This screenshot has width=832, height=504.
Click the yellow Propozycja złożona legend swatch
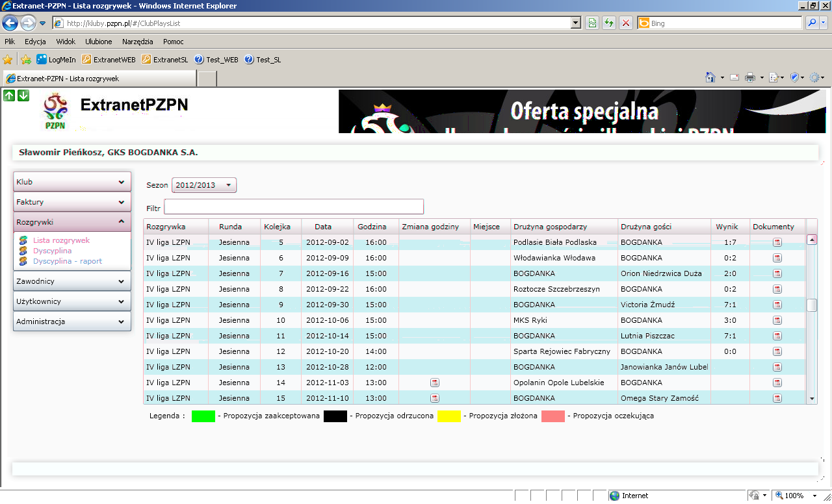pyautogui.click(x=449, y=416)
